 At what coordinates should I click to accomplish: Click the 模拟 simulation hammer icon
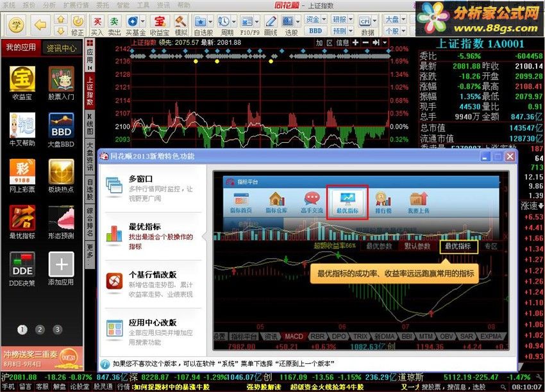181,25
